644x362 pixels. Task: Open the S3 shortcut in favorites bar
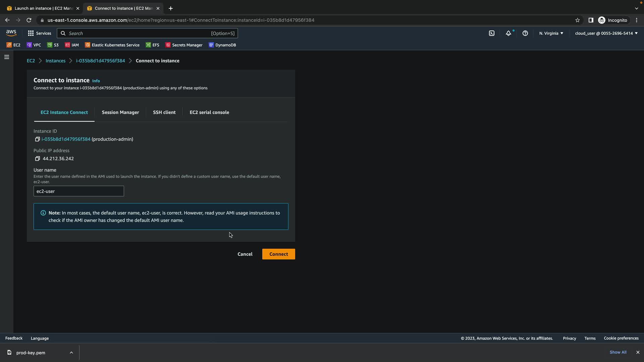[53, 45]
